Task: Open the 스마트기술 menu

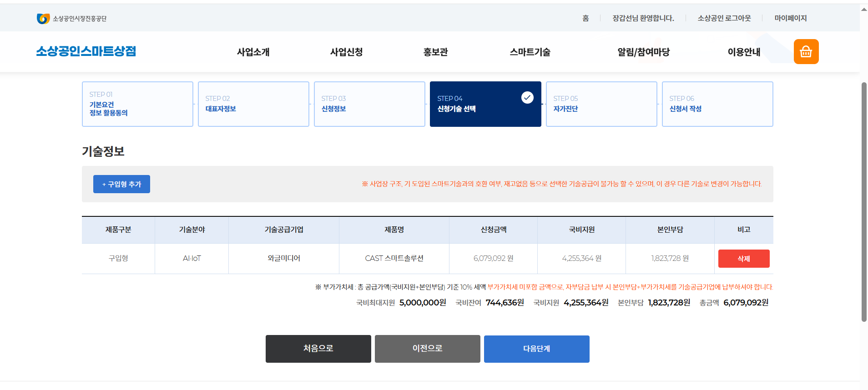Action: 530,52
